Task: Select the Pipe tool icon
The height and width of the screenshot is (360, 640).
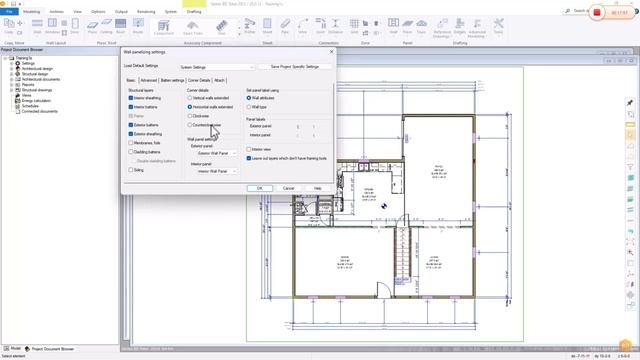Action: click(285, 24)
